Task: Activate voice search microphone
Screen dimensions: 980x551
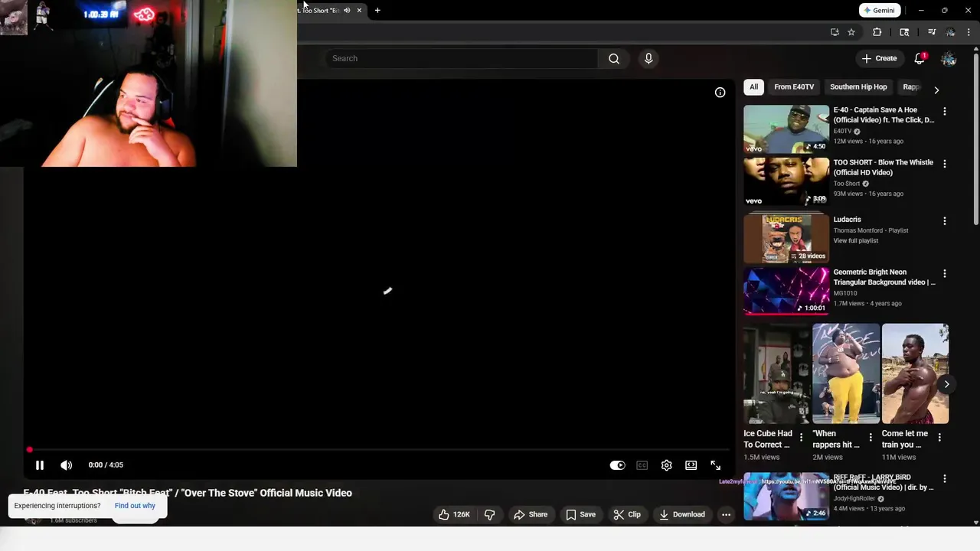Action: click(x=648, y=58)
